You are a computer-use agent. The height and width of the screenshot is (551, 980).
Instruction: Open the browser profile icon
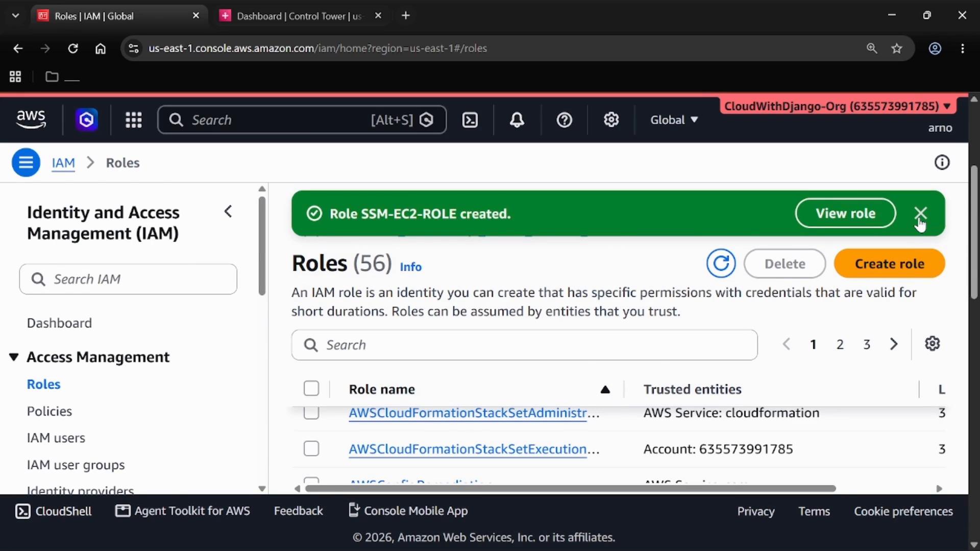pos(935,48)
